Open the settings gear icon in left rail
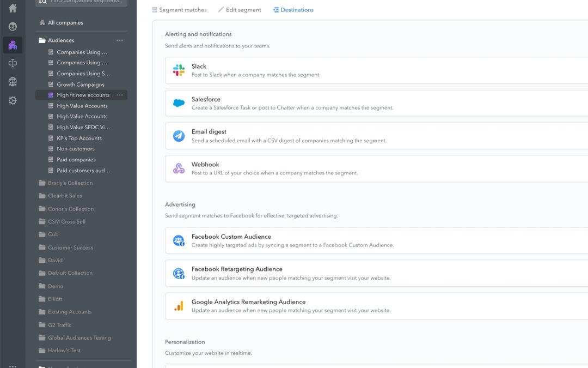 tap(13, 100)
